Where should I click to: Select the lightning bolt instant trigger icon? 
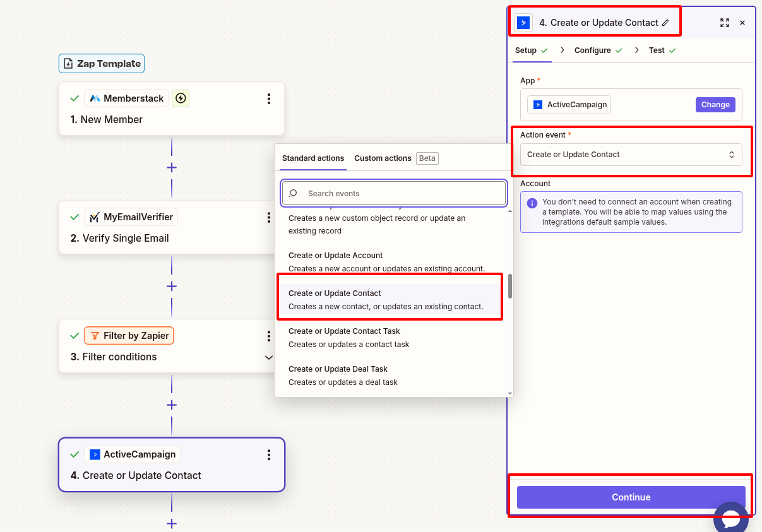point(181,98)
